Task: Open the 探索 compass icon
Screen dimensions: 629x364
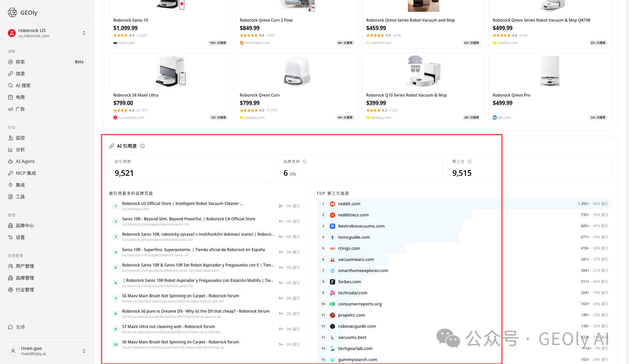Action: (10, 62)
